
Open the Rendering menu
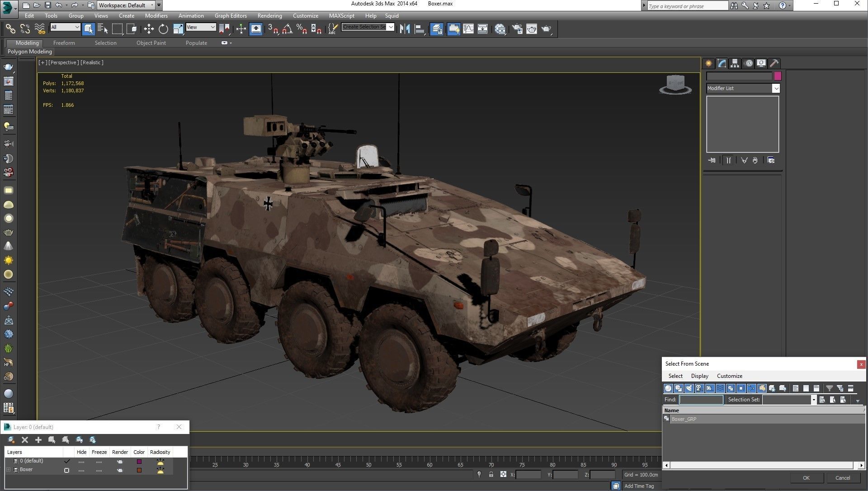pos(269,15)
